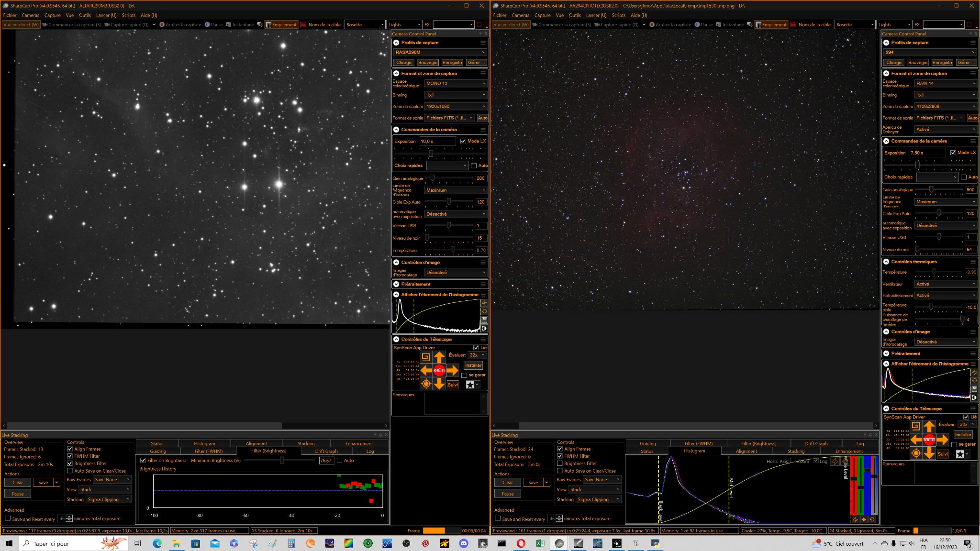The height and width of the screenshot is (551, 980).
Task: Click target crosshair icon in right telescope controls
Action: tap(916, 453)
